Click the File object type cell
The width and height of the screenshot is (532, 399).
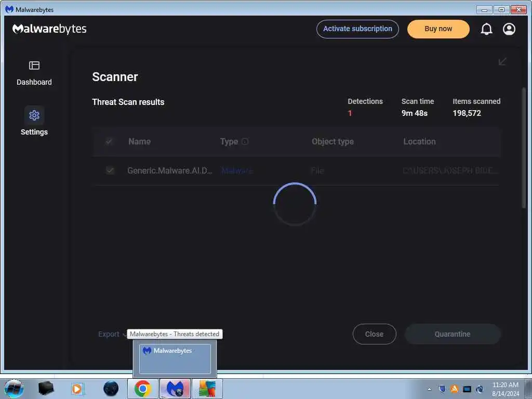(x=317, y=170)
